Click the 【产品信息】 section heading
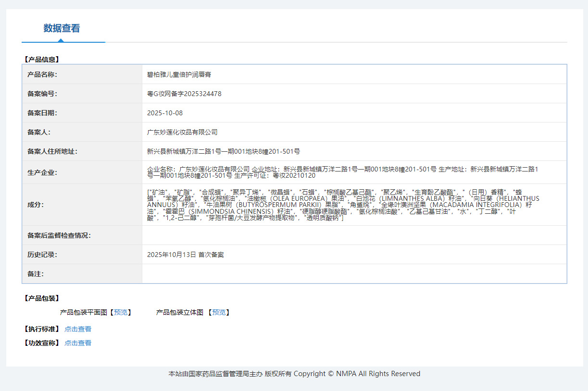Screen dimensions: 588x391 coord(41,60)
